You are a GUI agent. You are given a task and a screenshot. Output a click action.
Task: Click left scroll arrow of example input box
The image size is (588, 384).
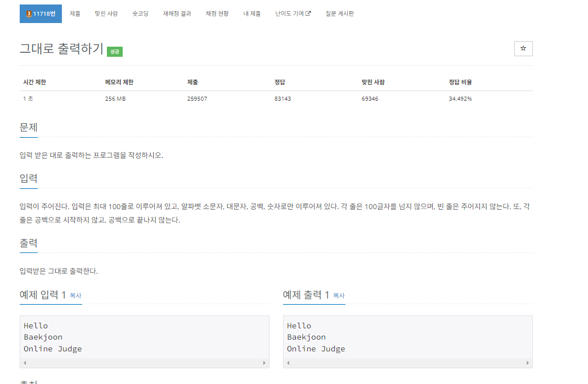pyautogui.click(x=25, y=363)
